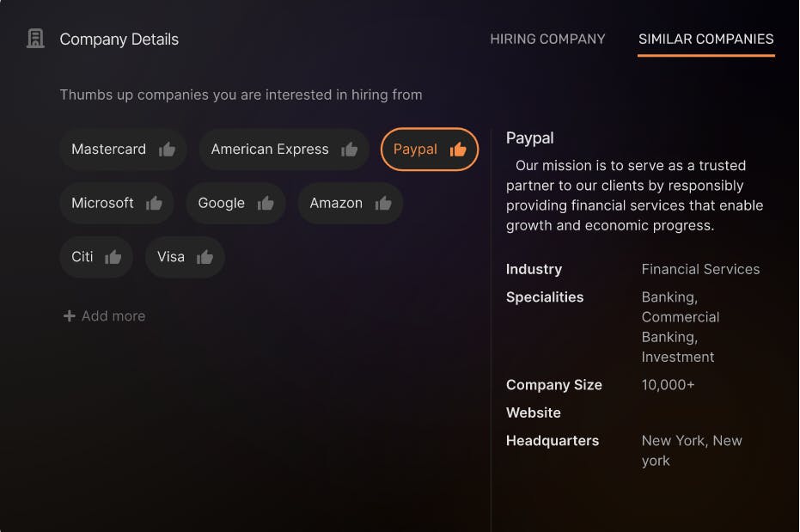
Task: Thumbs up Microsoft
Action: click(x=154, y=204)
